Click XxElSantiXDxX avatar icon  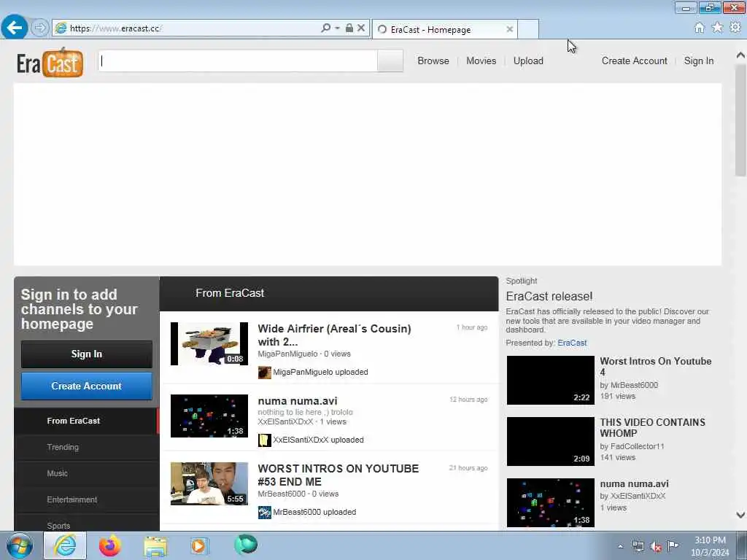click(x=264, y=440)
